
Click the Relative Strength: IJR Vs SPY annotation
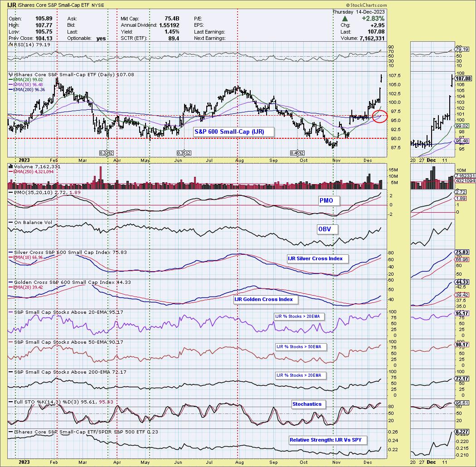pos(328,440)
